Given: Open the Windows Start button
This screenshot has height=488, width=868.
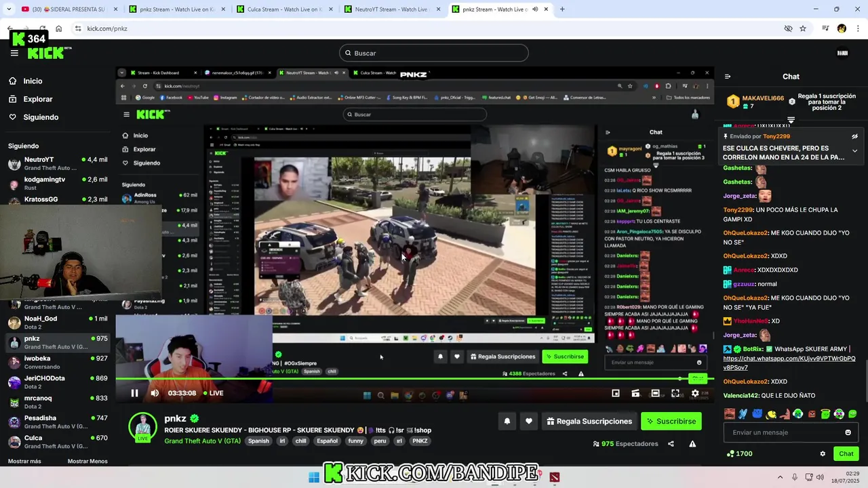Looking at the screenshot, I should coord(314,477).
